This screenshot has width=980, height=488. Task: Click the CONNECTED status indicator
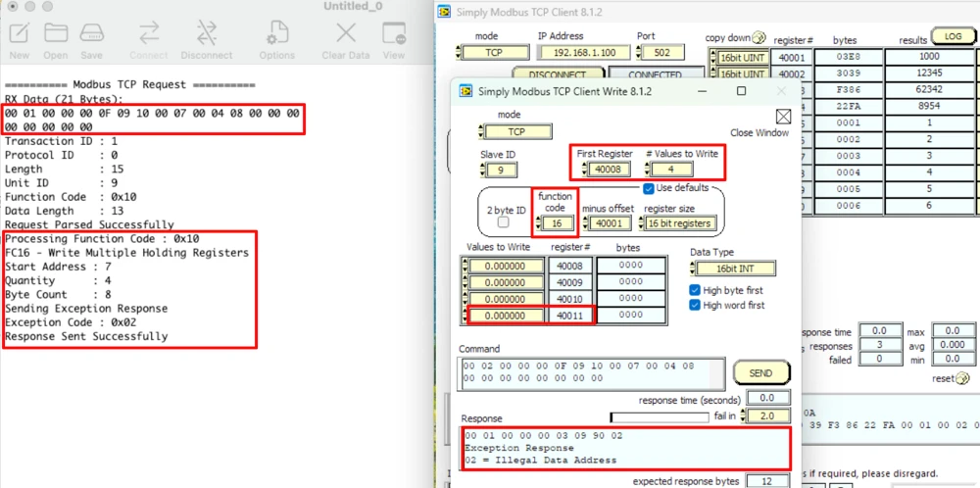pyautogui.click(x=655, y=74)
